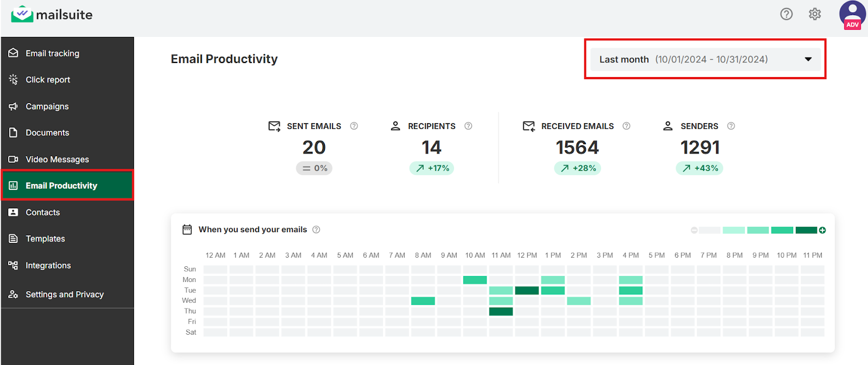Open the user profile avatar

[x=852, y=15]
